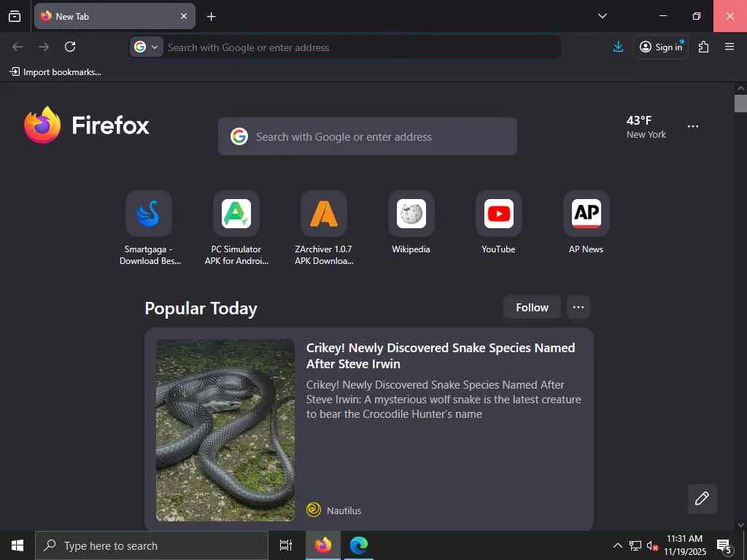The width and height of the screenshot is (747, 560).
Task: Click the Nautilus publisher label
Action: tap(344, 510)
